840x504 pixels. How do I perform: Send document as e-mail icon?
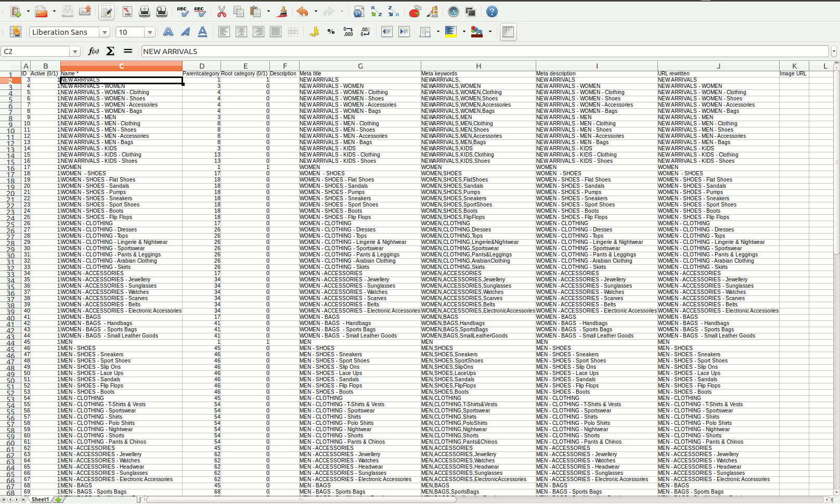85,11
